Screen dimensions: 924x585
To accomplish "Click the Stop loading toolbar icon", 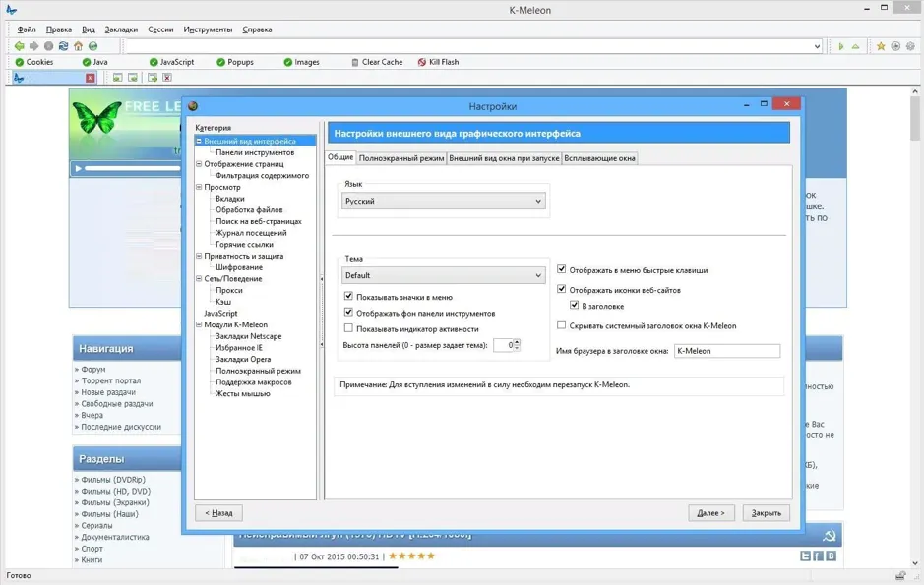I will pos(49,46).
